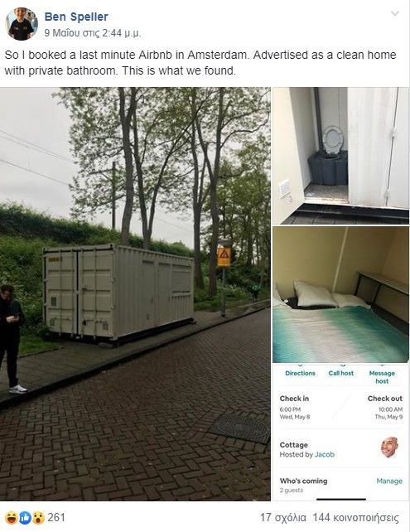Screen dimensions: 410x532
Task: Show the 144 κοινοποιήσεις shares list
Action: click(355, 518)
